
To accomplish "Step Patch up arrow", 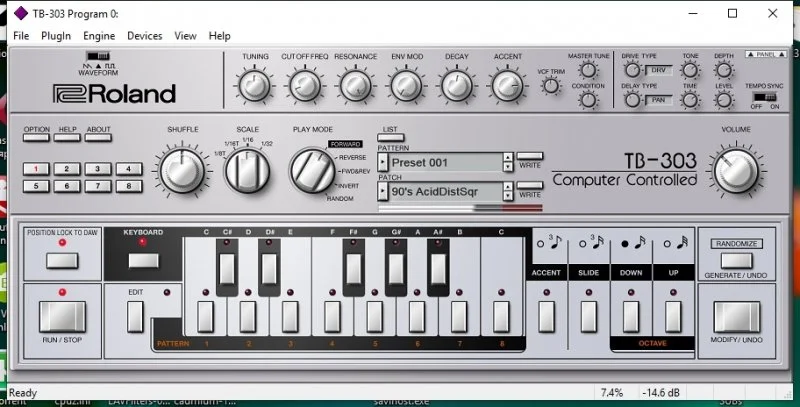I will pyautogui.click(x=508, y=187).
